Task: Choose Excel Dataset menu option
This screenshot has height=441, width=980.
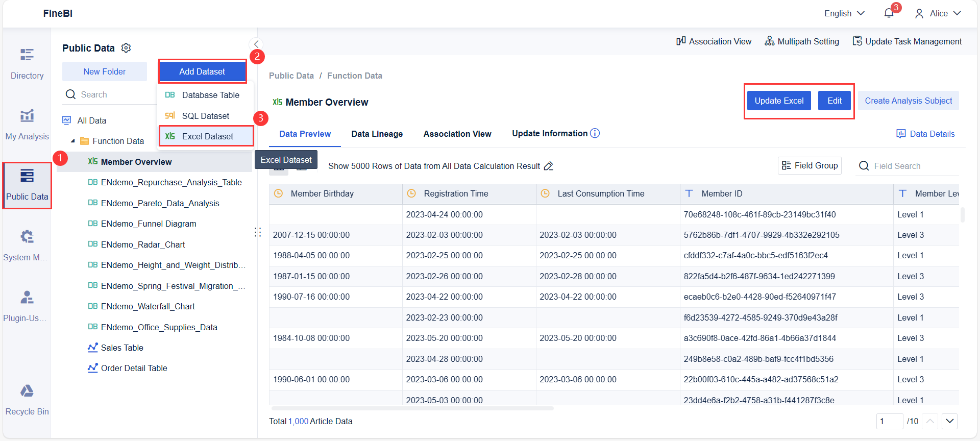Action: click(x=206, y=136)
